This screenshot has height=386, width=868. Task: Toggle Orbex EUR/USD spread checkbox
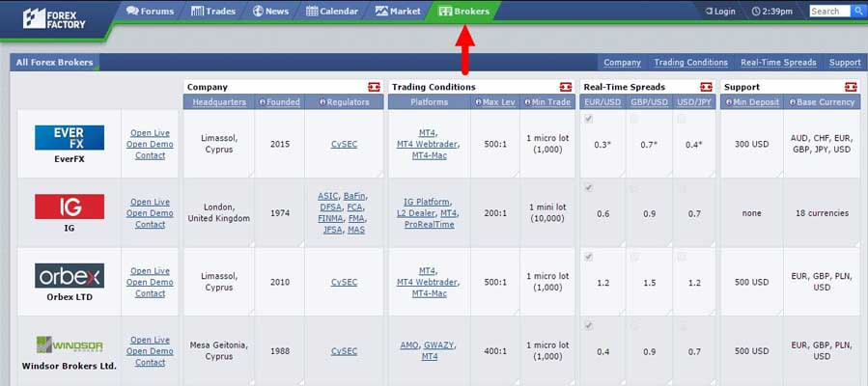pos(588,257)
